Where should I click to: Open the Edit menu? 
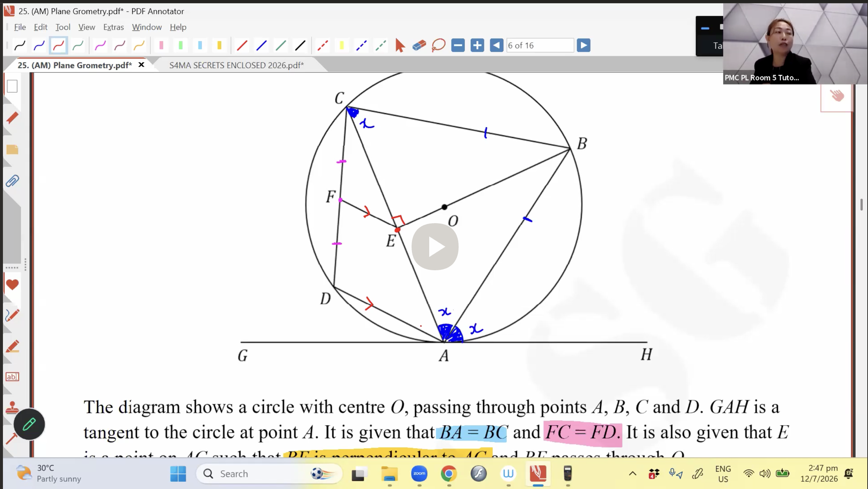pos(40,27)
